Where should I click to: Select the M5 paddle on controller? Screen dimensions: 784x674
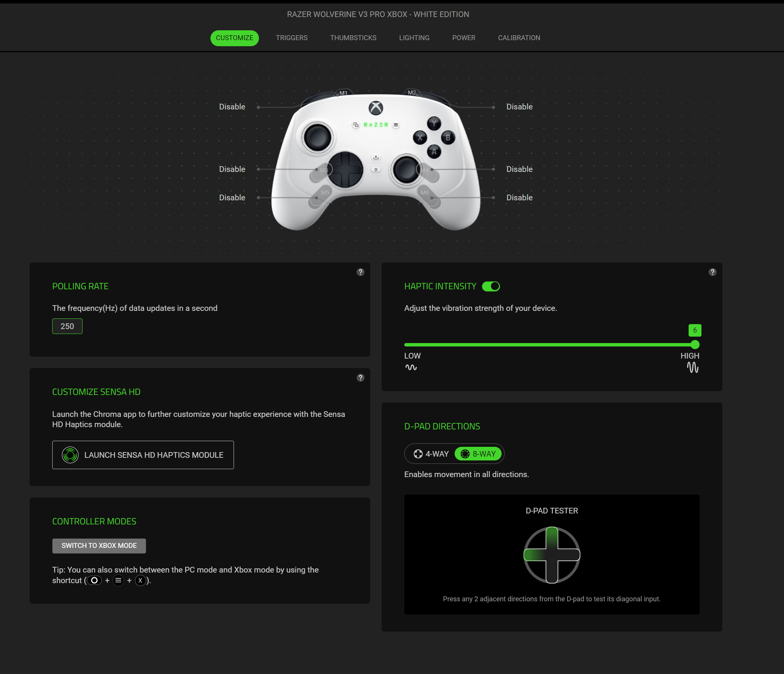[320, 196]
